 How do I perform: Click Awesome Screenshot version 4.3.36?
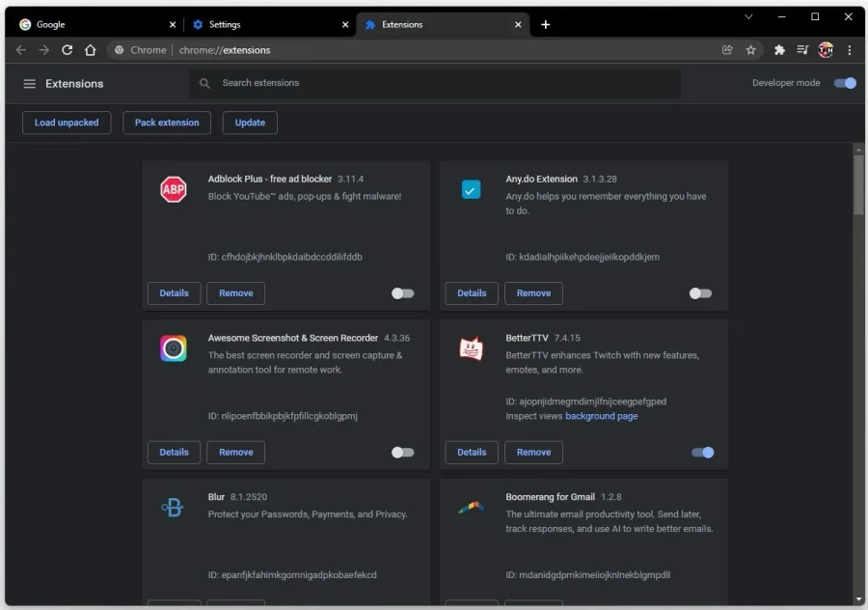pyautogui.click(x=397, y=338)
